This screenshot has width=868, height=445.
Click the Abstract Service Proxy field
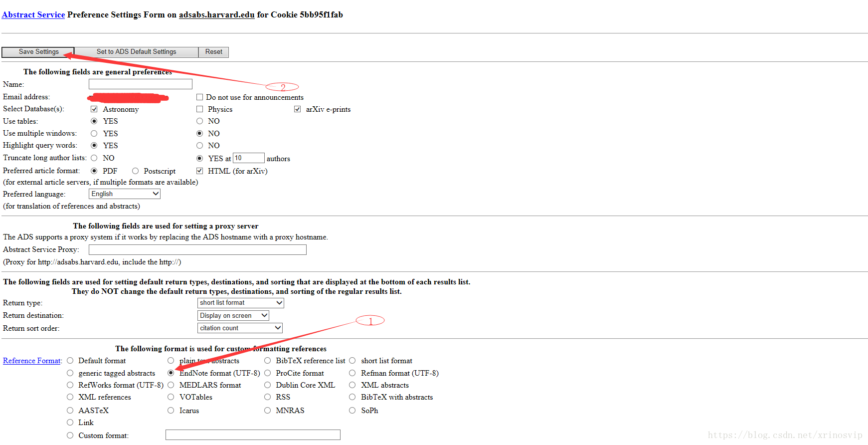197,249
